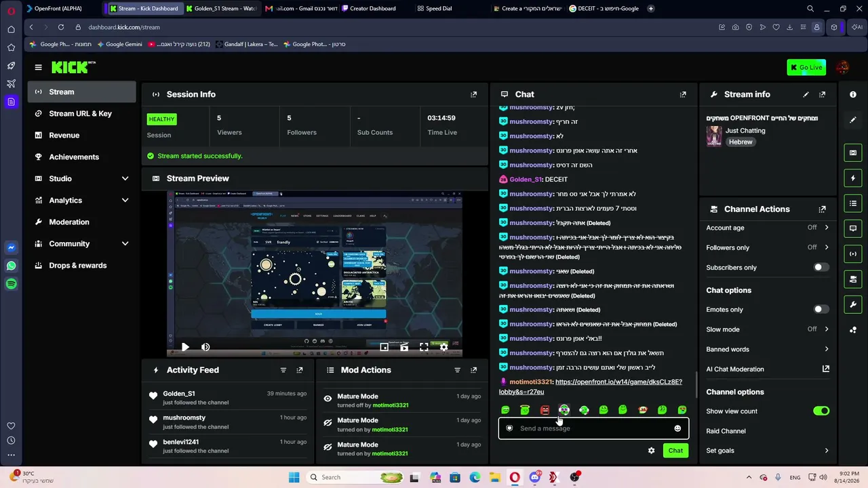Image resolution: width=868 pixels, height=488 pixels.
Task: Mute the stream preview volume
Action: (x=205, y=347)
